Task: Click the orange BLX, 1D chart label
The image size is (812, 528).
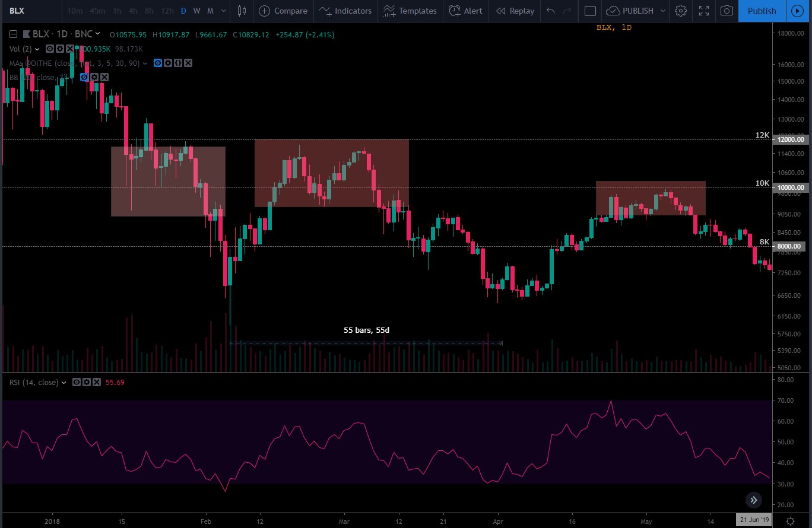Action: (614, 27)
